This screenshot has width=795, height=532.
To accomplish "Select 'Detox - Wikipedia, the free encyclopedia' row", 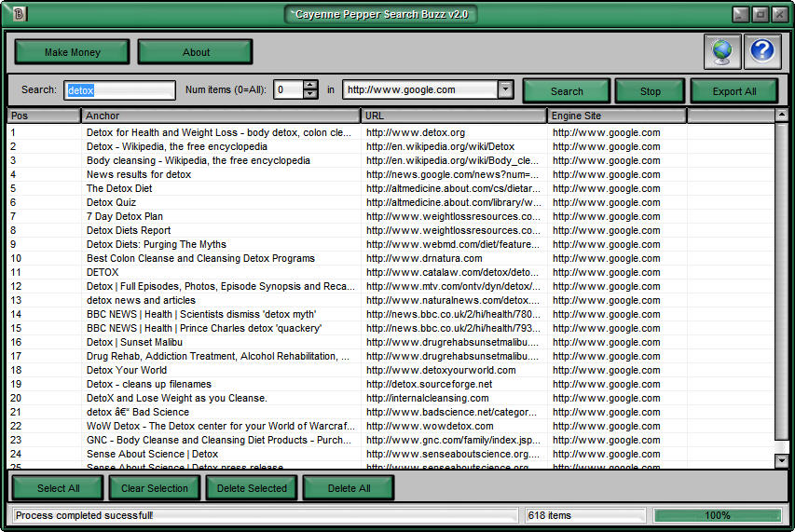I will (x=391, y=146).
